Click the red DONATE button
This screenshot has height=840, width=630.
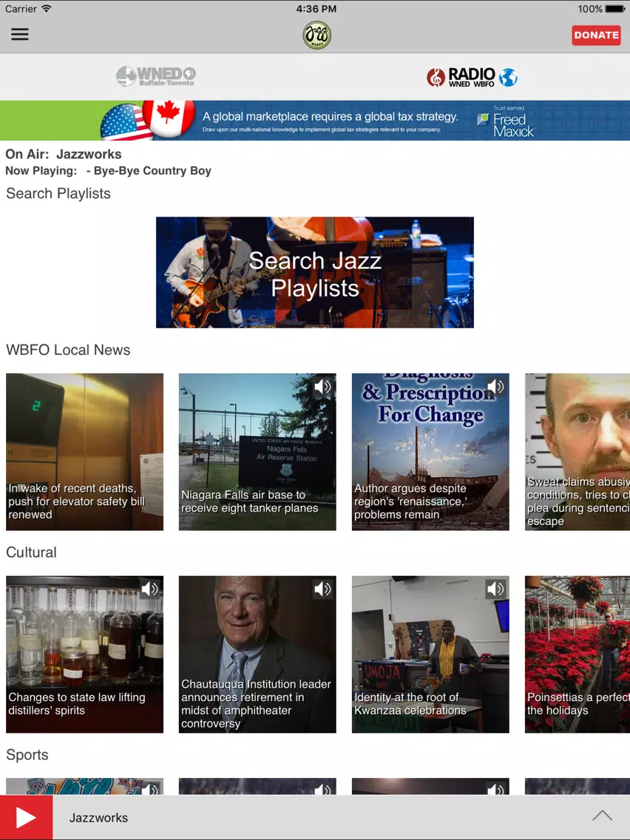[596, 35]
